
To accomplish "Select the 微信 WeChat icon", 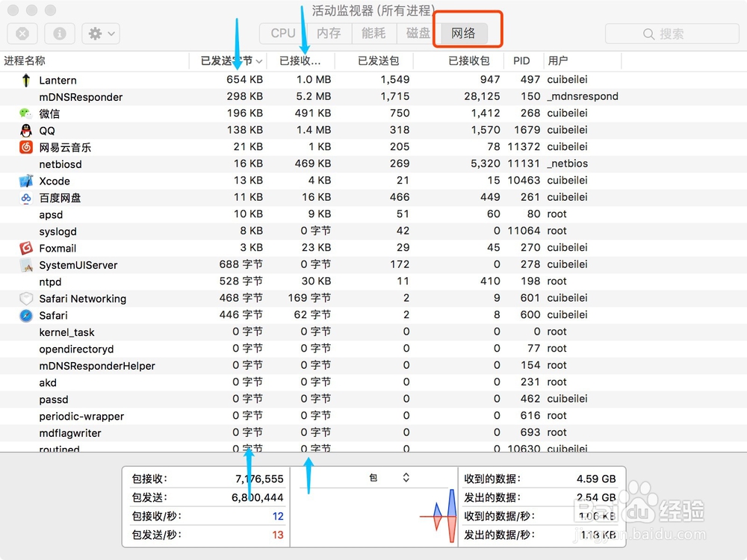I will [x=25, y=113].
